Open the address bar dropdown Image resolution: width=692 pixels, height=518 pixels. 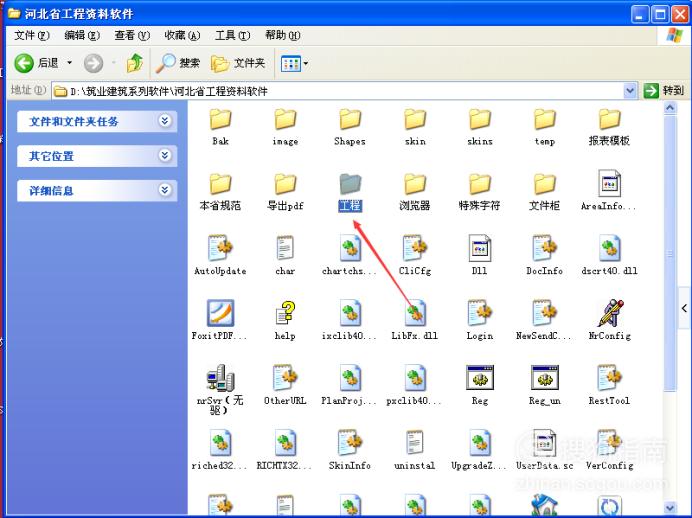(630, 90)
